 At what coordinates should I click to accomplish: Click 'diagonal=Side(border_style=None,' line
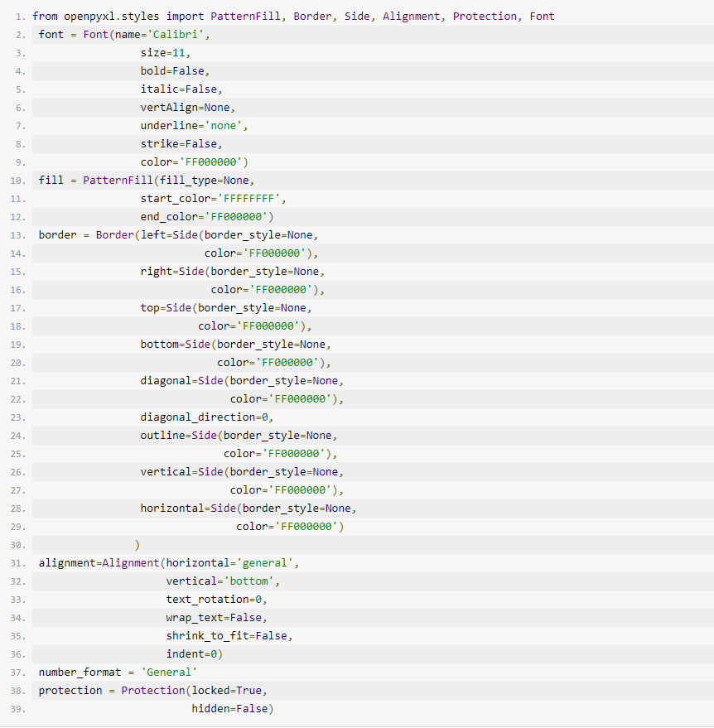(x=242, y=381)
